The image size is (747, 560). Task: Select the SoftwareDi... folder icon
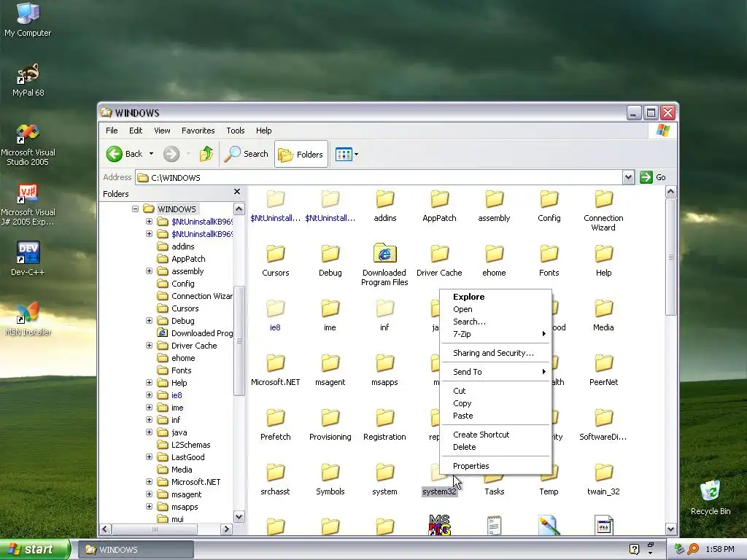pyautogui.click(x=603, y=425)
